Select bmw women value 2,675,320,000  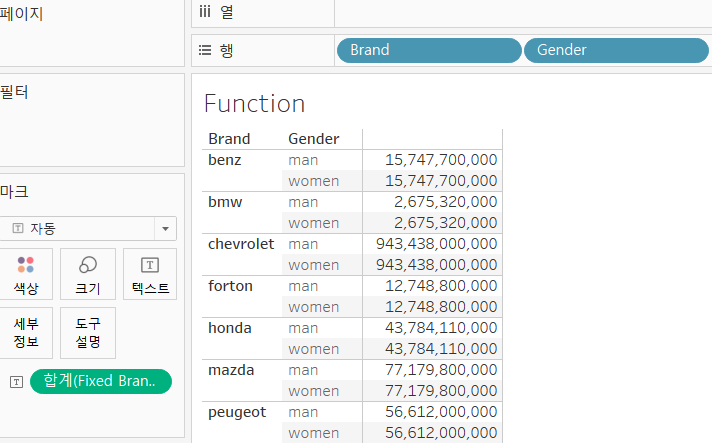coord(445,223)
